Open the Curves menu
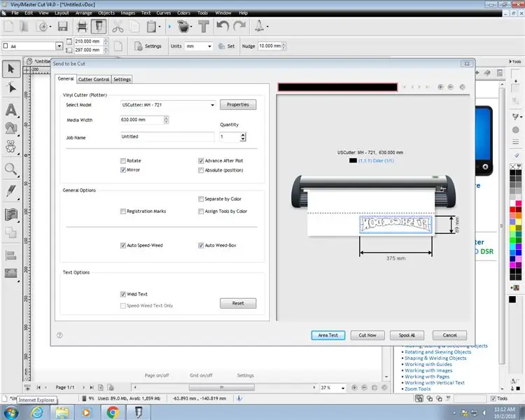 click(164, 13)
